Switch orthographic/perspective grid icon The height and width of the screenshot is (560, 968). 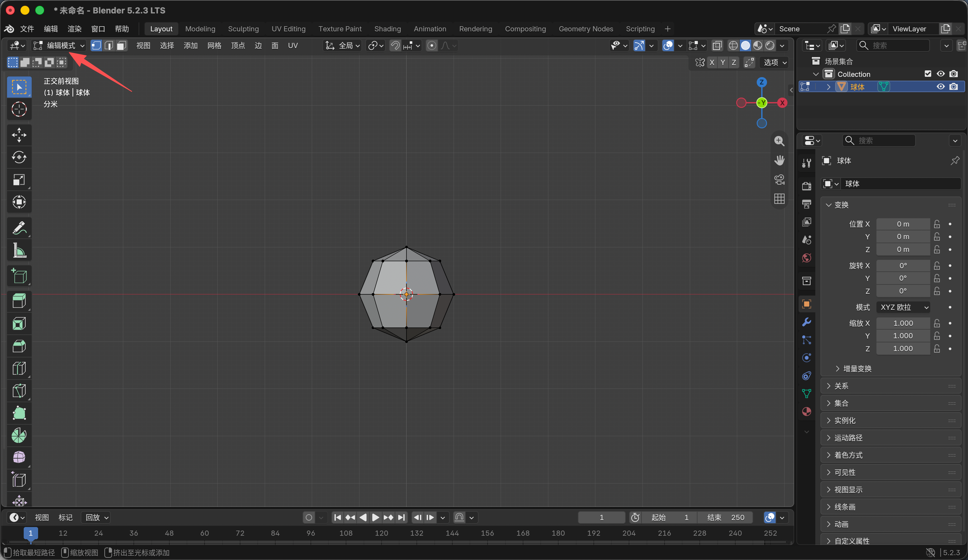779,199
